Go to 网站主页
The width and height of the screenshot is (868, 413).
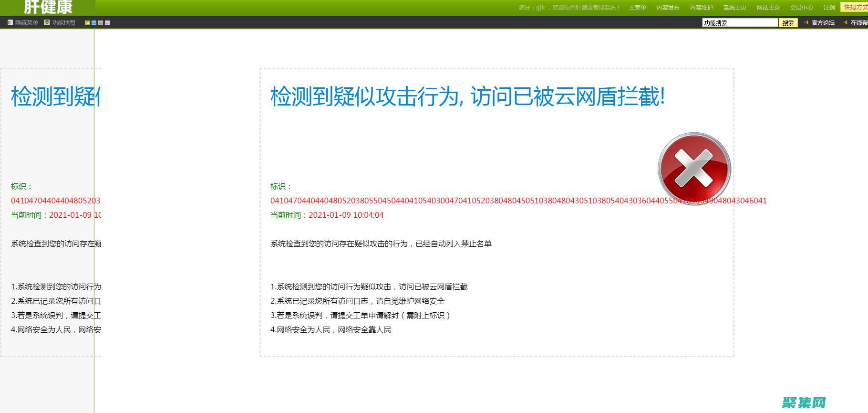(x=768, y=8)
